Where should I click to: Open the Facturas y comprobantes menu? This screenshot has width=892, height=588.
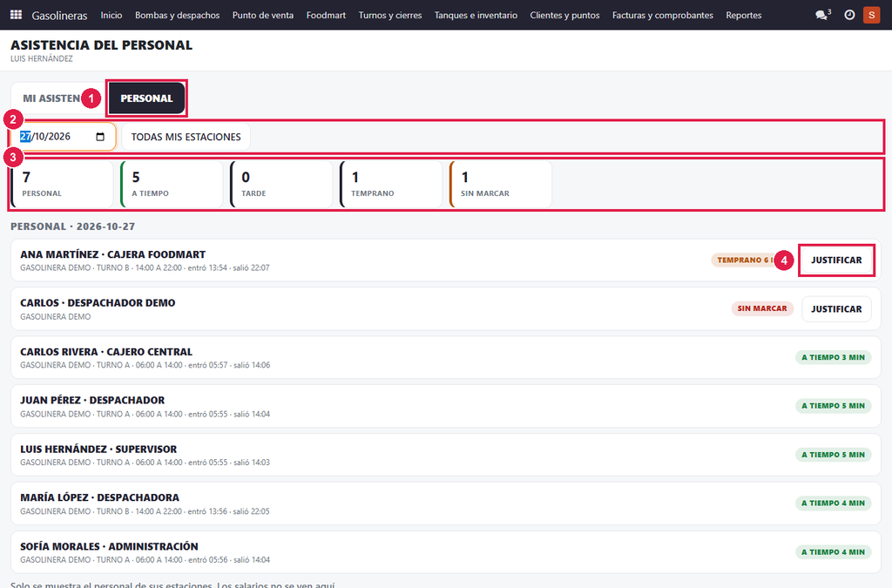[x=663, y=15]
